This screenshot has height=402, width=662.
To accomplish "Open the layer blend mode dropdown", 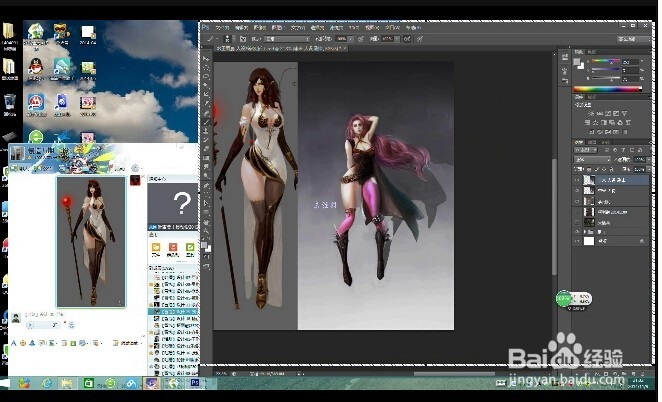I will [593, 160].
